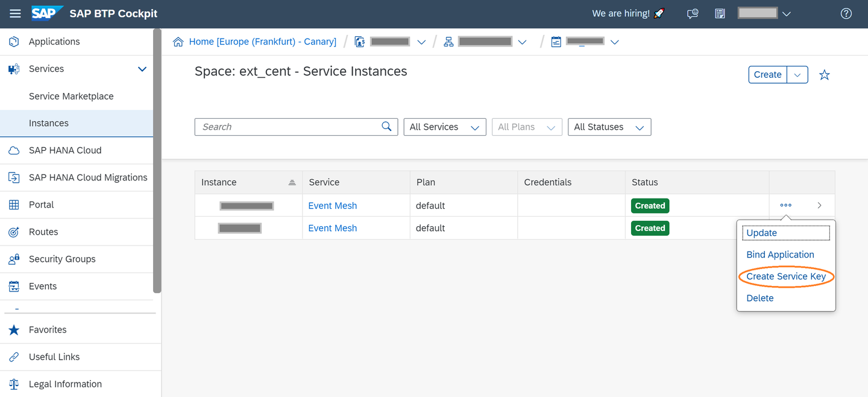Click Home [Europe (Frankfurt) - Canary] breadcrumb
Image resolution: width=868 pixels, height=397 pixels.
[x=263, y=42]
